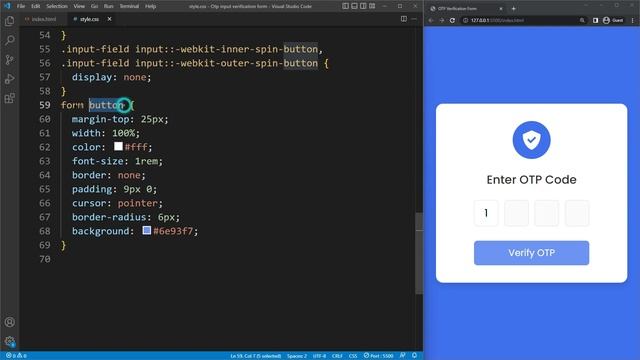The width and height of the screenshot is (640, 360).
Task: Click the #6e93f7 background color swatch
Action: click(x=147, y=230)
